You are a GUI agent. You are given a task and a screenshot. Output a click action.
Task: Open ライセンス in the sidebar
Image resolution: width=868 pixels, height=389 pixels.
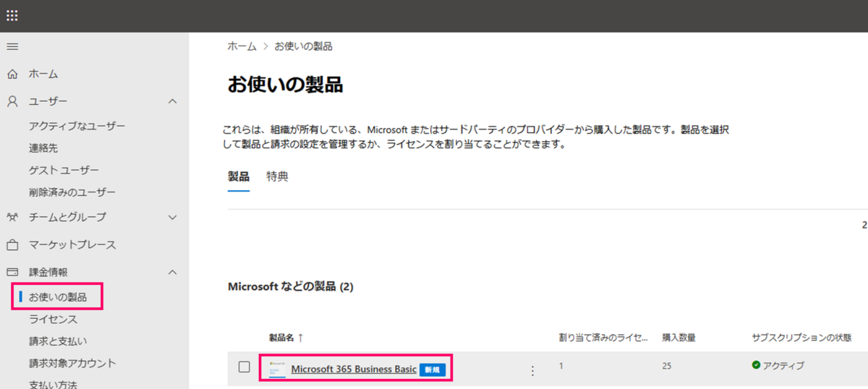(53, 319)
